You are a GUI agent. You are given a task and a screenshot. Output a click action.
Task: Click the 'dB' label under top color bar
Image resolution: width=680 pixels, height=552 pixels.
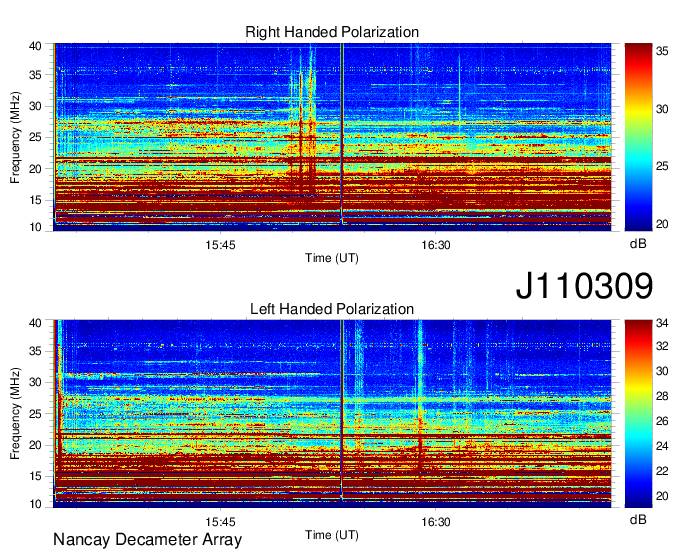(638, 244)
